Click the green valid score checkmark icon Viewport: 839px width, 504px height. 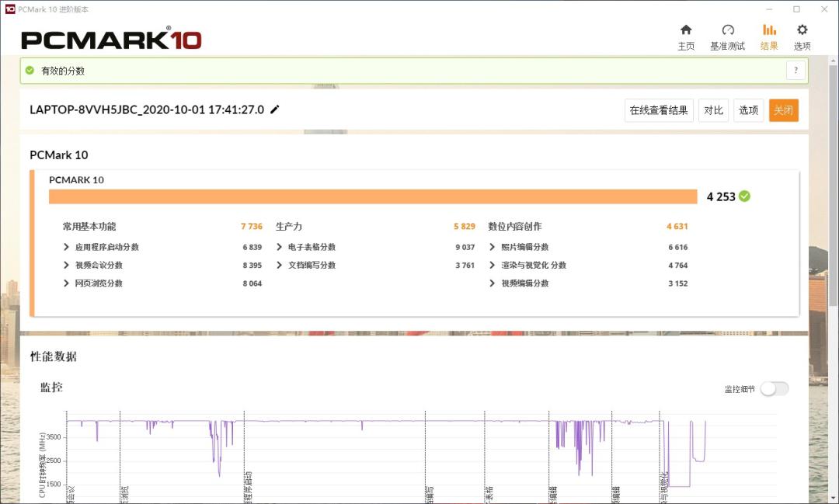coord(30,70)
